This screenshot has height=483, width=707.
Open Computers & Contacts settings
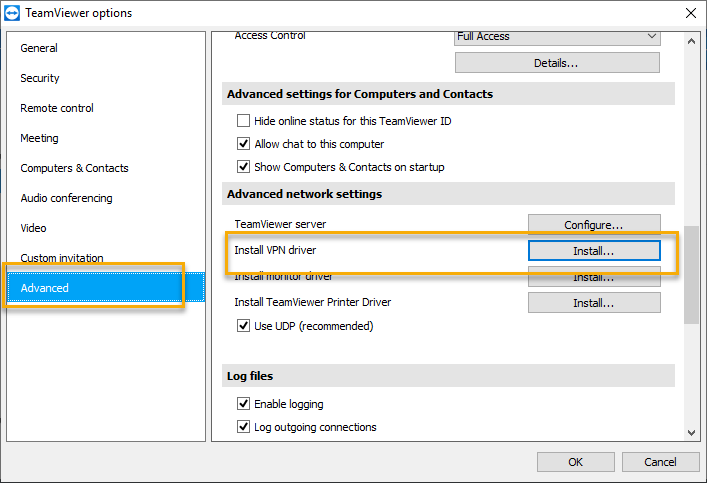coord(74,168)
